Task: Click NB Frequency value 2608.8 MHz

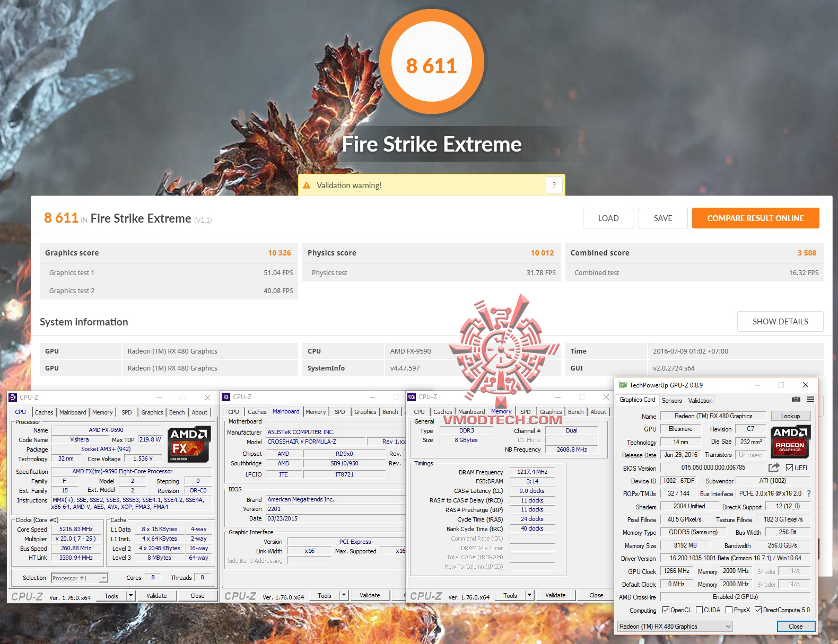Action: coord(572,449)
